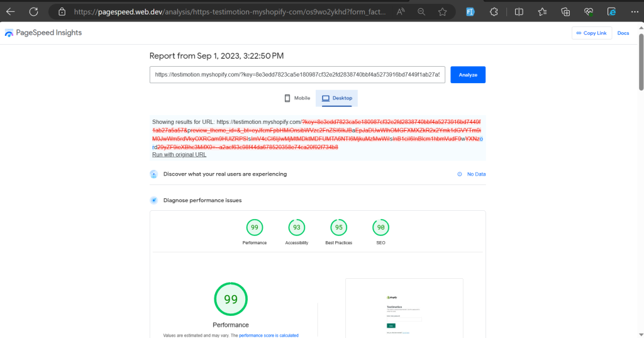Open the blue FI extension icon
Screen dimensions: 644x338
point(470,12)
